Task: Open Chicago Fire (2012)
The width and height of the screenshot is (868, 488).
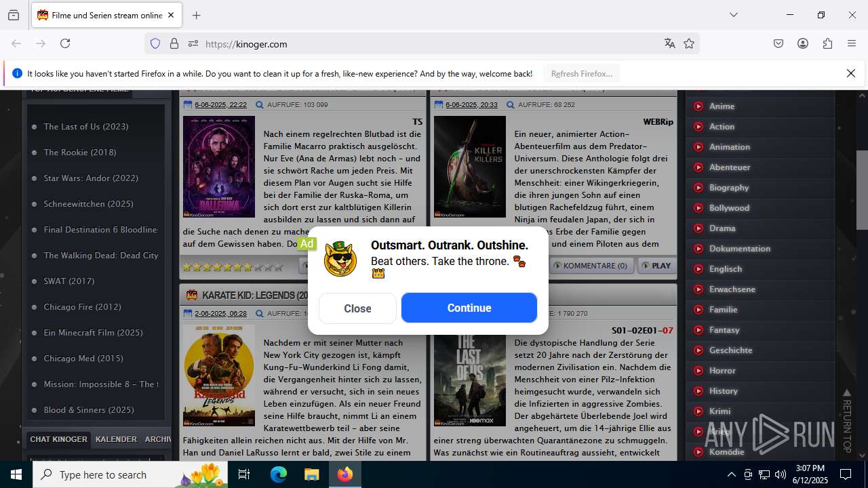Action: pos(83,306)
